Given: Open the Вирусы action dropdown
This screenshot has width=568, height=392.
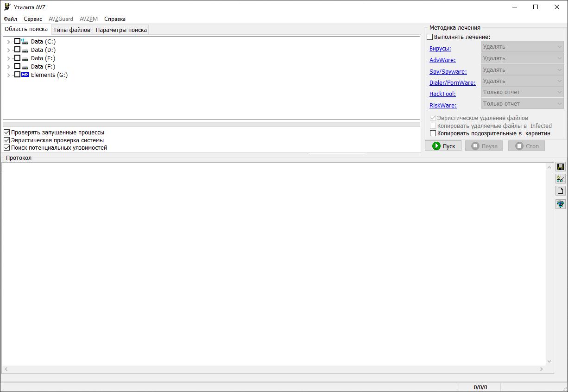Looking at the screenshot, I should click(522, 47).
